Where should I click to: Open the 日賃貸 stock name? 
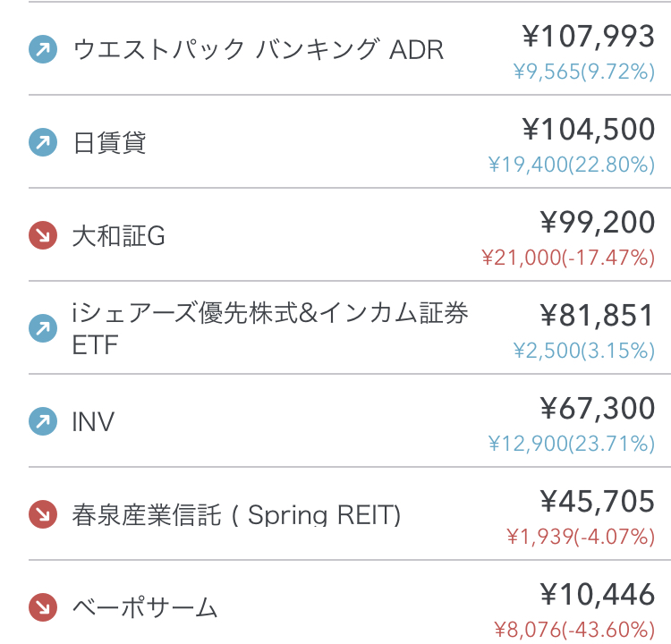click(x=109, y=143)
